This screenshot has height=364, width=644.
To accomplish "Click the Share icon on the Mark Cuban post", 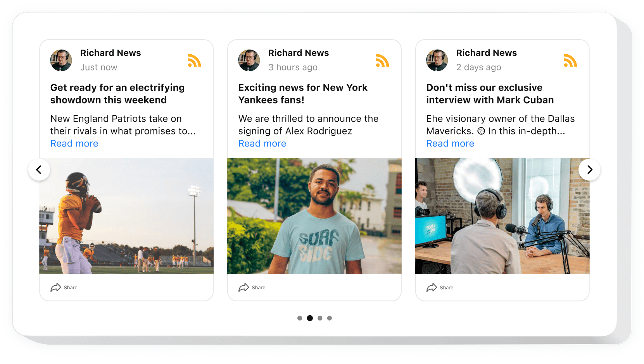I will pos(432,288).
